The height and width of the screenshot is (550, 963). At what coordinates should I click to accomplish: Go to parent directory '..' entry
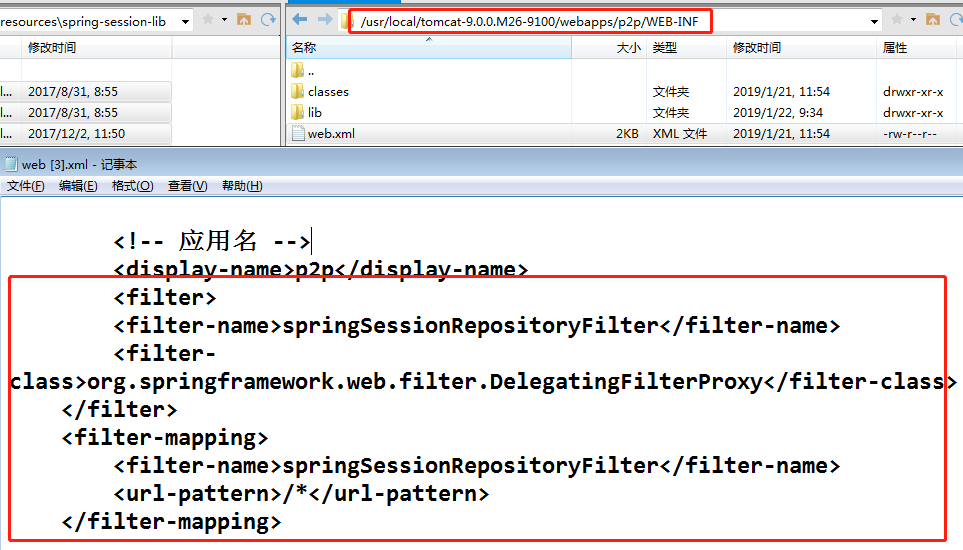point(311,71)
